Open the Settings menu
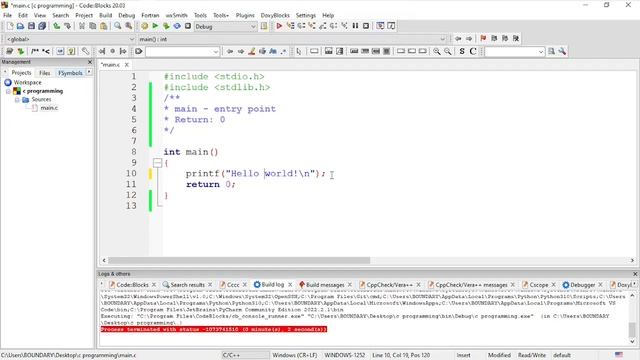The width and height of the screenshot is (640, 360). pos(306,15)
